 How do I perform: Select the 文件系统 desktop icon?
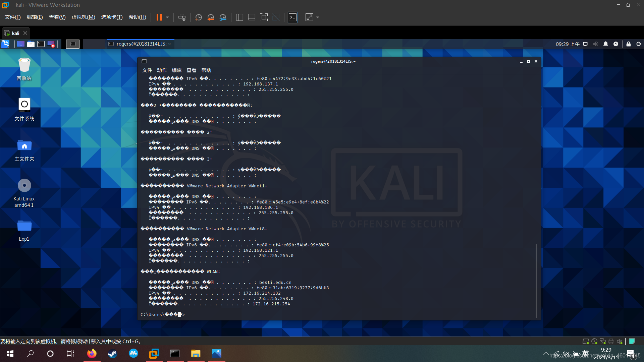(x=24, y=109)
